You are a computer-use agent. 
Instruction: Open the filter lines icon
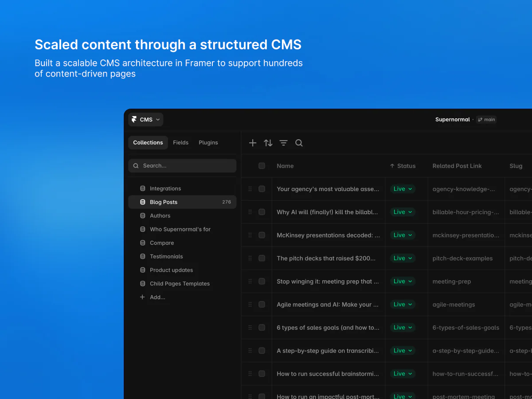pyautogui.click(x=284, y=143)
